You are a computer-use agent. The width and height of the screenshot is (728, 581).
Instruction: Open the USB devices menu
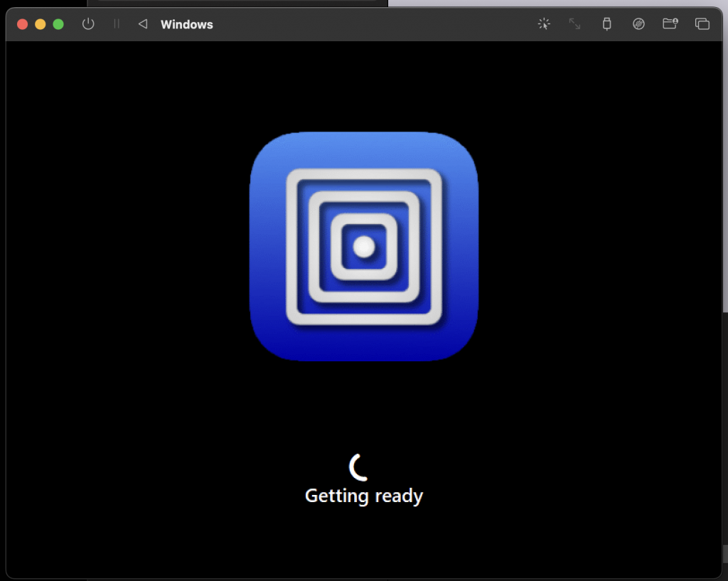click(x=606, y=24)
